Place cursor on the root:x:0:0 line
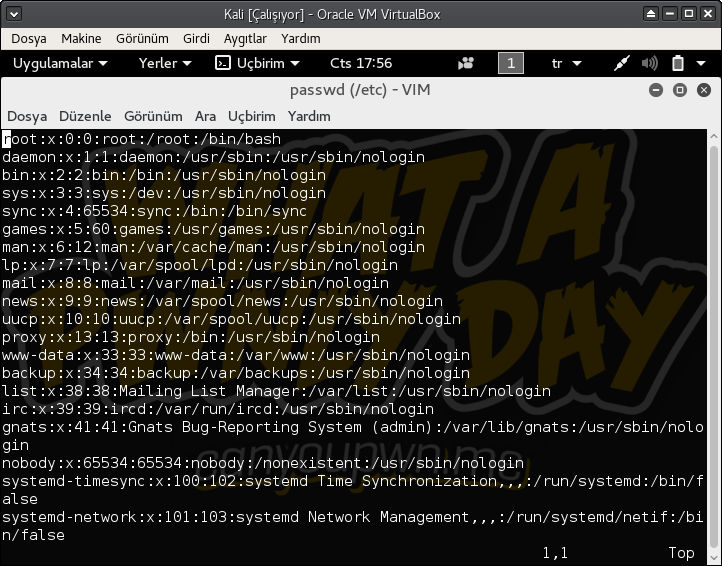 tap(140, 139)
